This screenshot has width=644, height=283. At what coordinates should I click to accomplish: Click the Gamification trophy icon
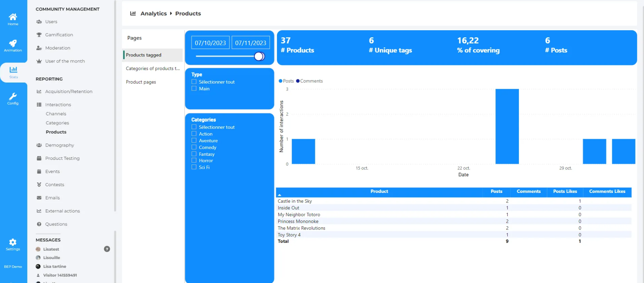point(39,35)
